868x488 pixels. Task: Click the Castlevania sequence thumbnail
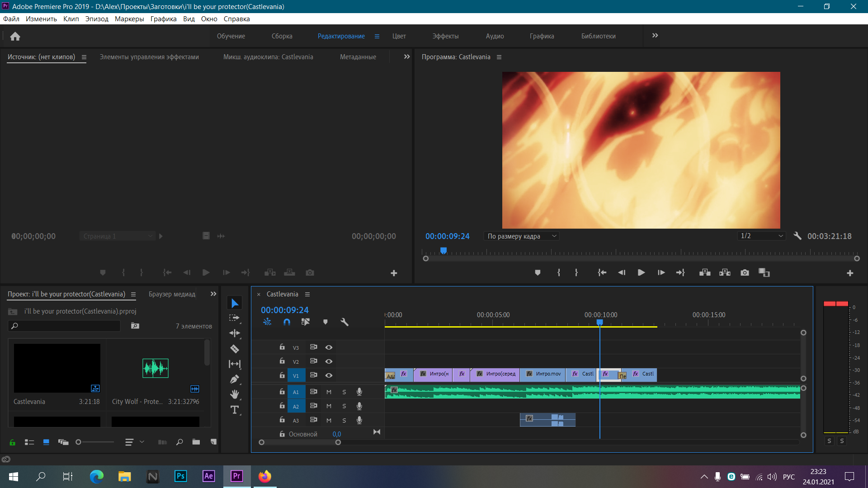(x=57, y=368)
